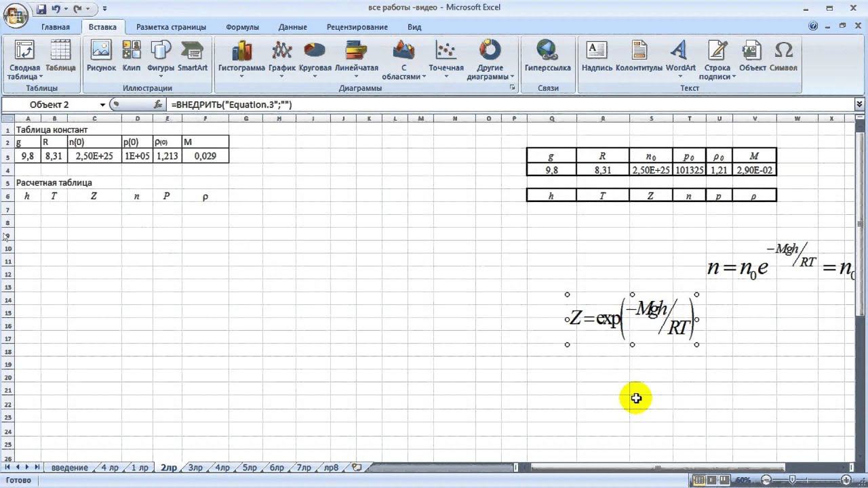Viewport: 868px width, 488px height.
Task: Open the Формулы ribbon tab
Action: point(243,27)
